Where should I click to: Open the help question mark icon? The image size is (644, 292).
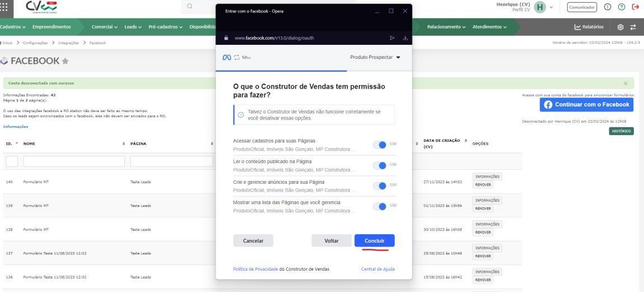point(622,7)
